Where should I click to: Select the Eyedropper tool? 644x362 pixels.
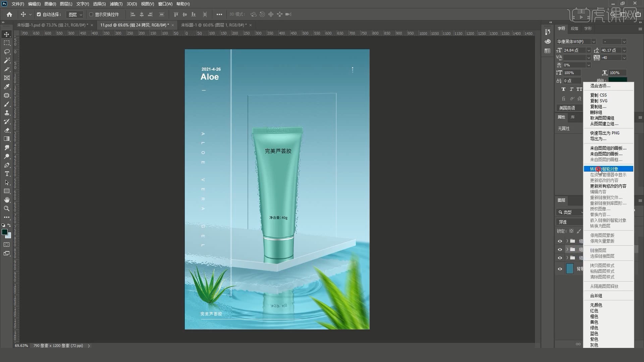coord(7,86)
